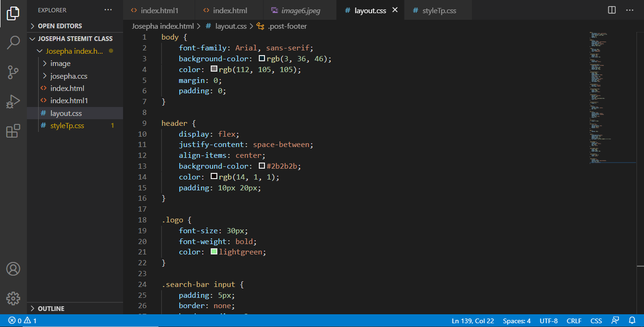This screenshot has height=327, width=644.
Task: Click the Ln 139, Col 22 status item
Action: point(473,321)
